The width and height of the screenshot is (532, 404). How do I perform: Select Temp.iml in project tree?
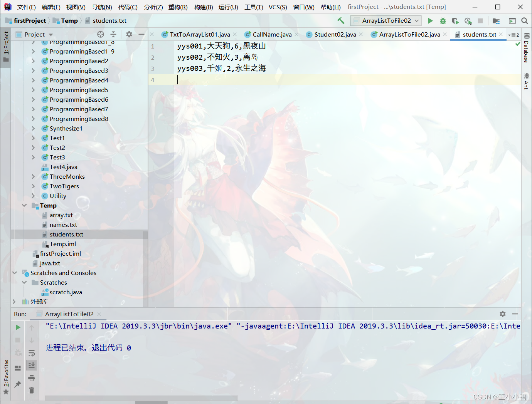(x=62, y=244)
